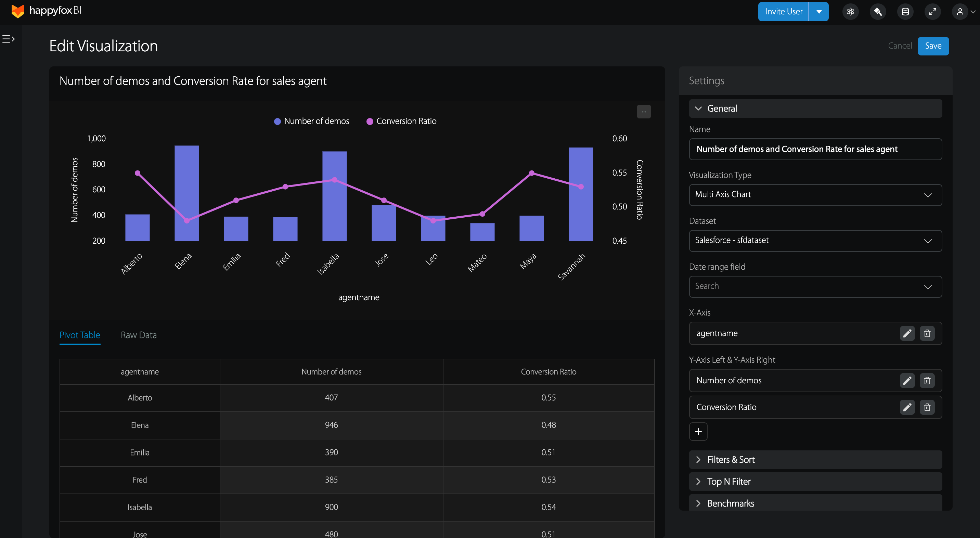Viewport: 980px width, 538px height.
Task: Click the Emilia table cell
Action: pyautogui.click(x=140, y=452)
